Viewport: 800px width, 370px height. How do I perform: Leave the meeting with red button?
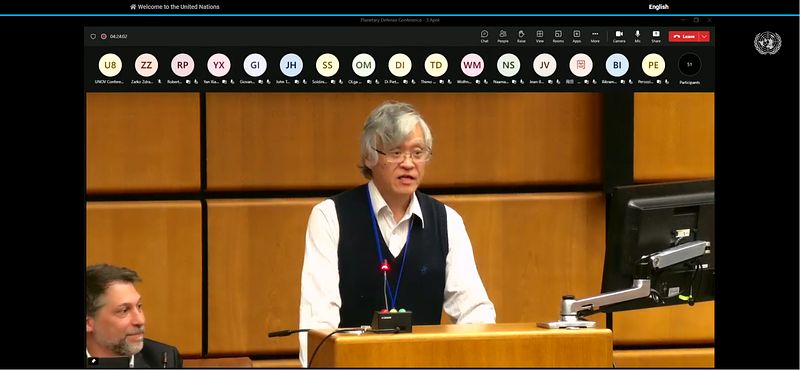(x=684, y=36)
